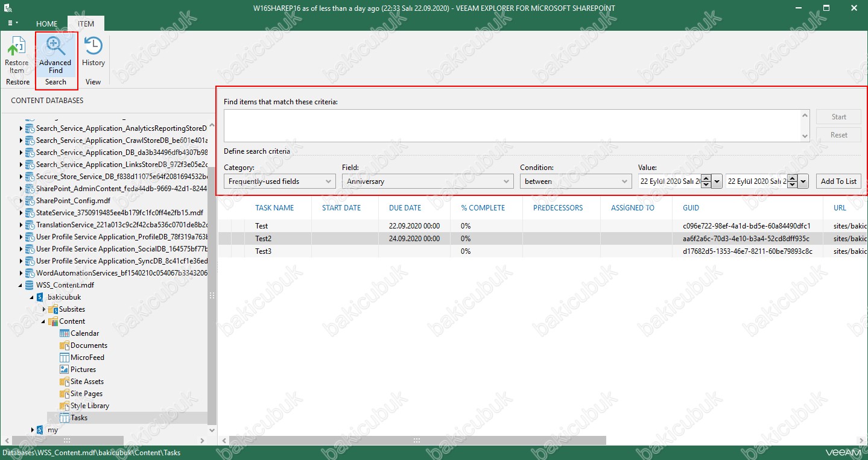Click the criteria box scroll-down arrow

(805, 136)
